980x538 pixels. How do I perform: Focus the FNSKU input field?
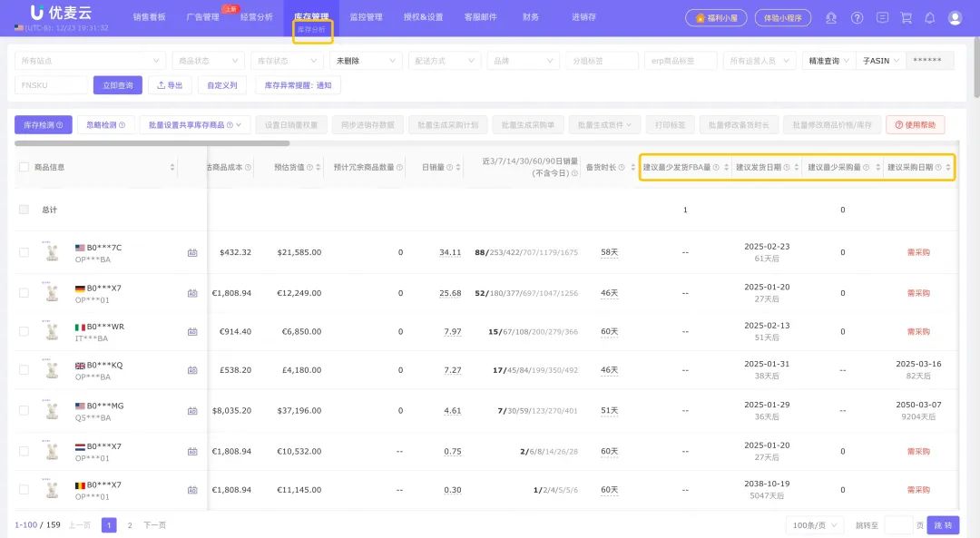click(51, 85)
